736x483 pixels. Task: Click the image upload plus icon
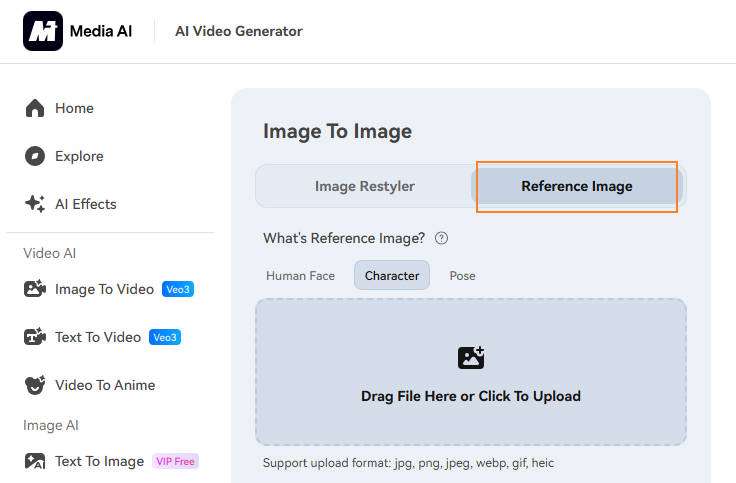(470, 357)
